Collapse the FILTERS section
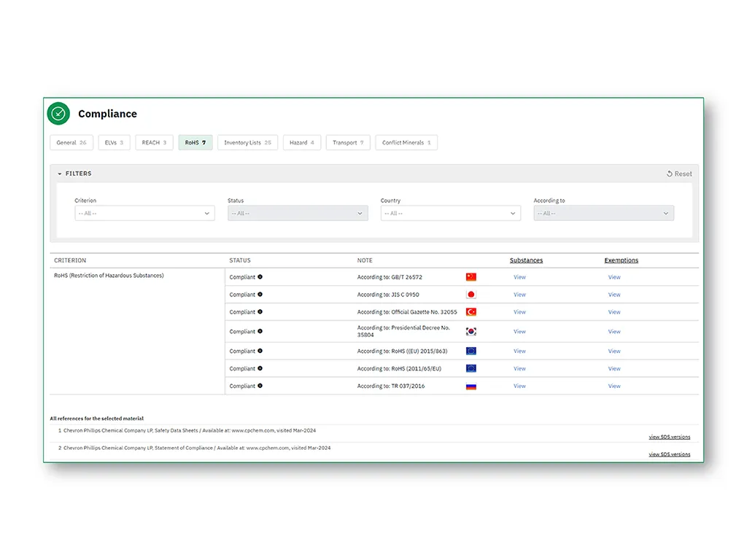Image resolution: width=747 pixels, height=560 pixels. pyautogui.click(x=75, y=174)
